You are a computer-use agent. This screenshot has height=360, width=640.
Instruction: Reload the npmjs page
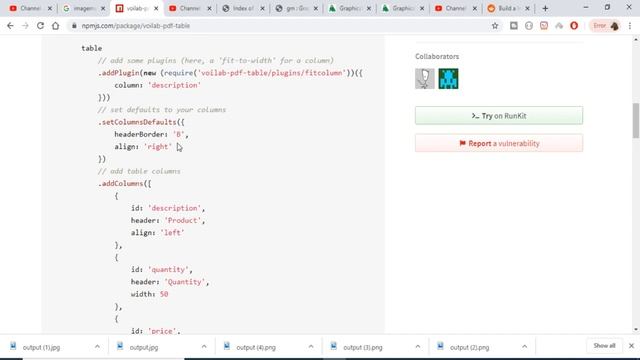(40, 26)
